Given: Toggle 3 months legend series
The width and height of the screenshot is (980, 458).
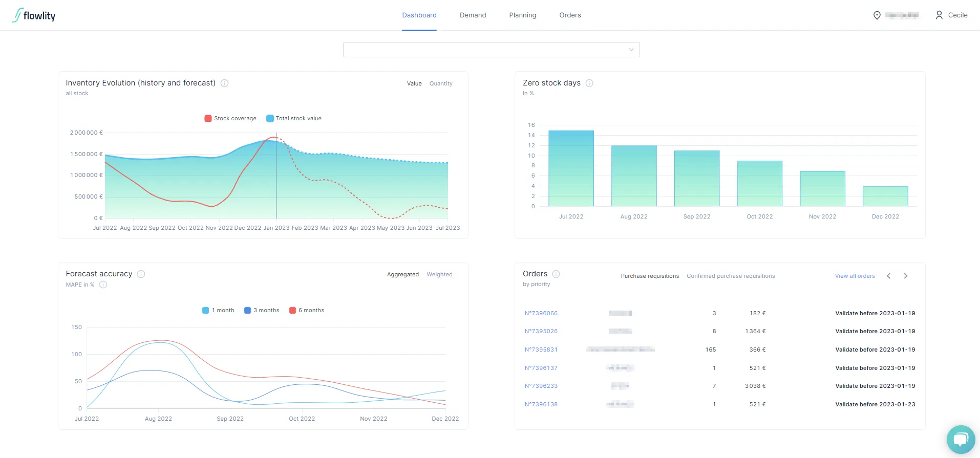Looking at the screenshot, I should [262, 310].
